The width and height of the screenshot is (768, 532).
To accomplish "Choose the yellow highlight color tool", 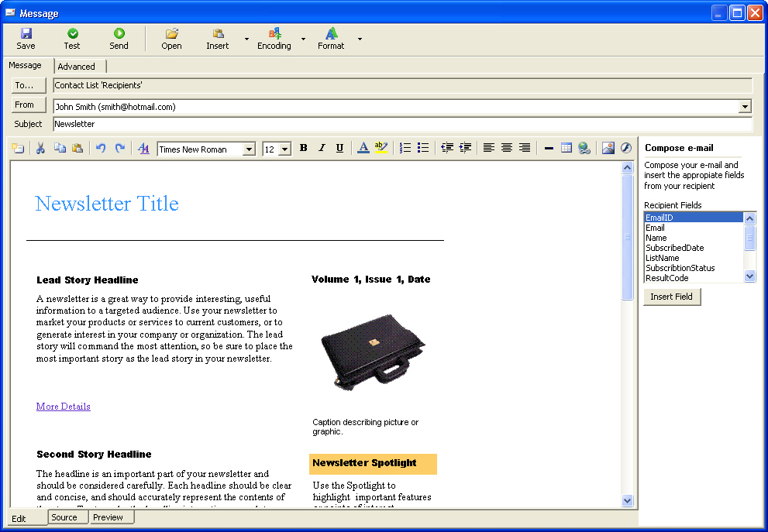I will 381,148.
